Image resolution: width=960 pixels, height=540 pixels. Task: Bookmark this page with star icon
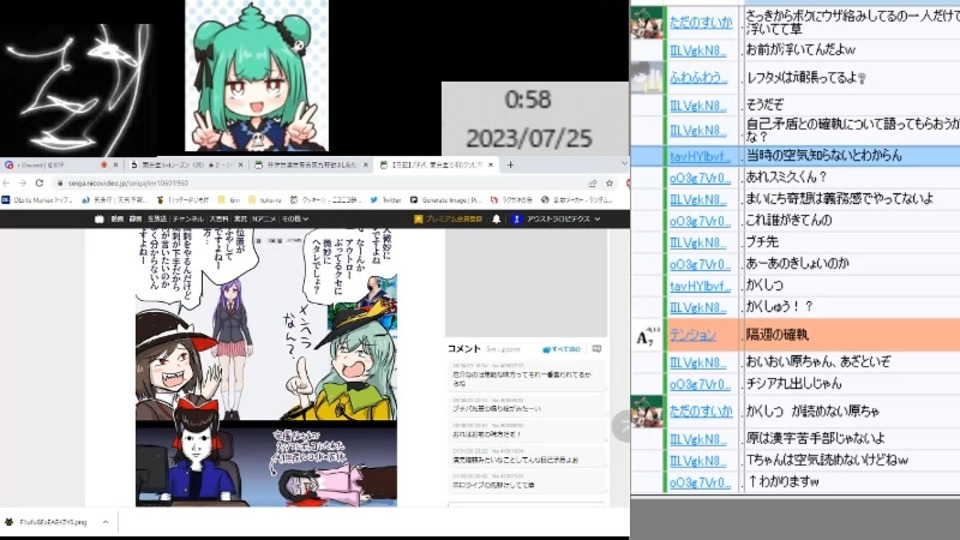(609, 183)
